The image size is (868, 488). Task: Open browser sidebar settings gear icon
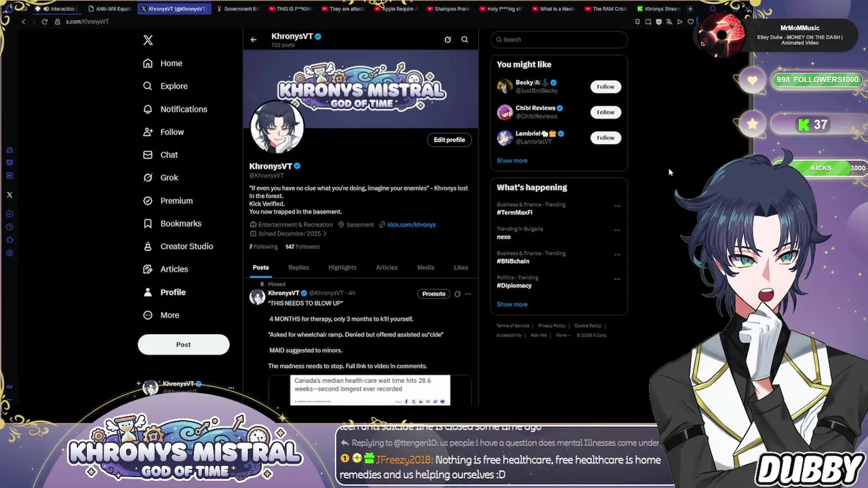pyautogui.click(x=9, y=253)
